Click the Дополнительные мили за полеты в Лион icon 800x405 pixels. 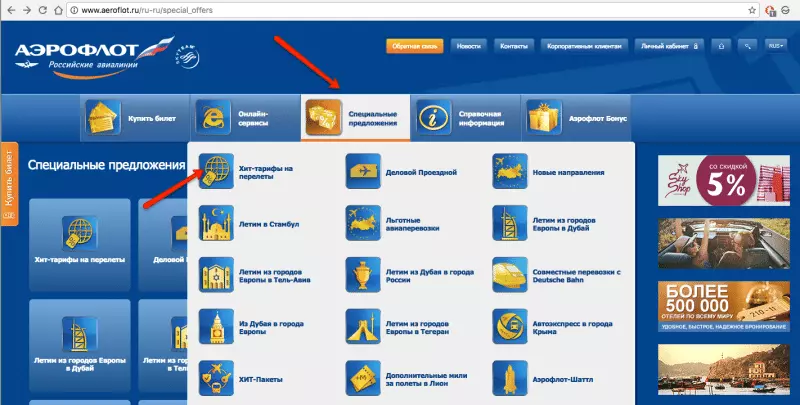point(363,378)
